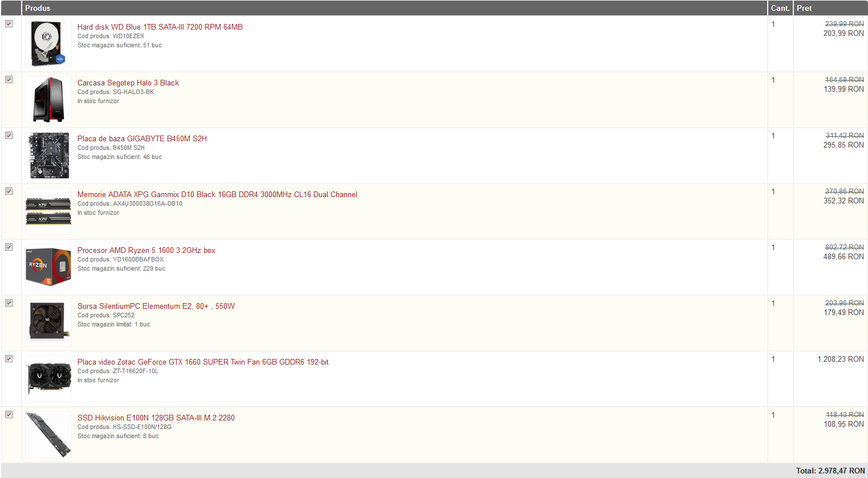Click the Cant. column header
This screenshot has width=868, height=478.
click(x=780, y=8)
